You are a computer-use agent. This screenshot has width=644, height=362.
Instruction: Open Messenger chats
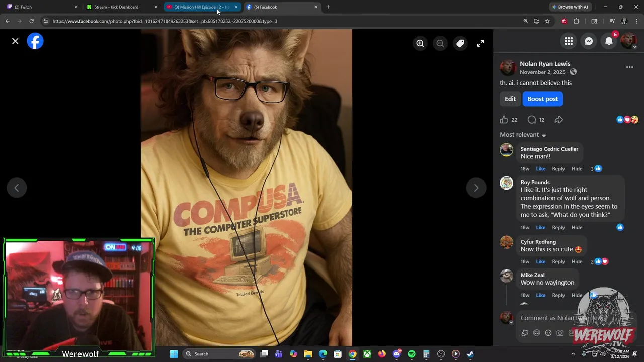pos(589,41)
